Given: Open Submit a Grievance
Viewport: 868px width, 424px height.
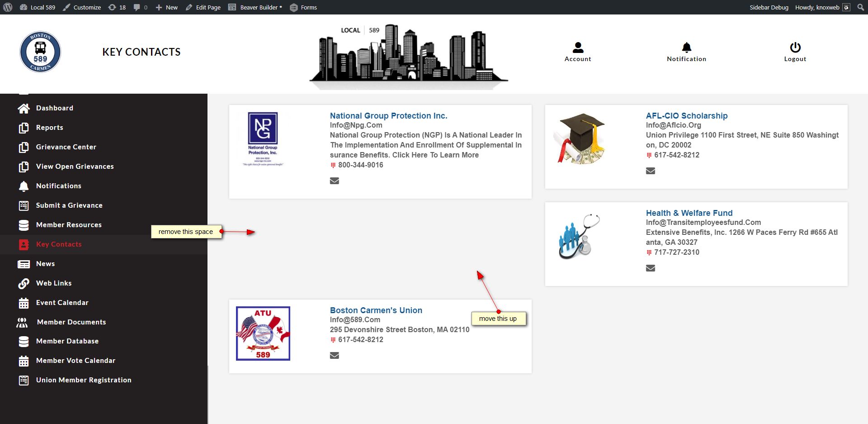Looking at the screenshot, I should tap(69, 205).
